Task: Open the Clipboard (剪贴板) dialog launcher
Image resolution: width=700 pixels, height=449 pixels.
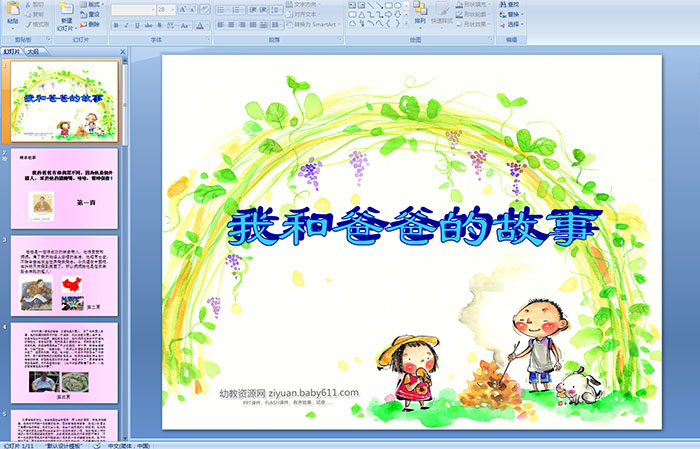Action: click(x=49, y=40)
